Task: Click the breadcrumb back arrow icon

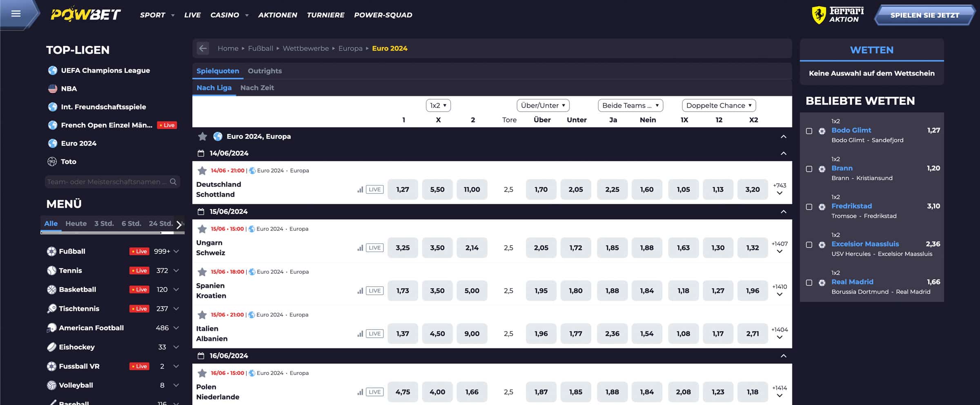Action: tap(203, 48)
